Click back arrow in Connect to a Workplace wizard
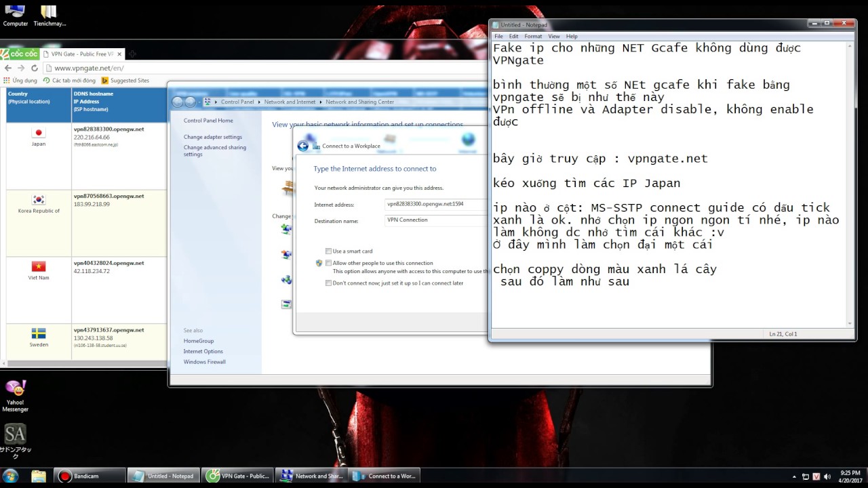868x488 pixels. pyautogui.click(x=303, y=145)
